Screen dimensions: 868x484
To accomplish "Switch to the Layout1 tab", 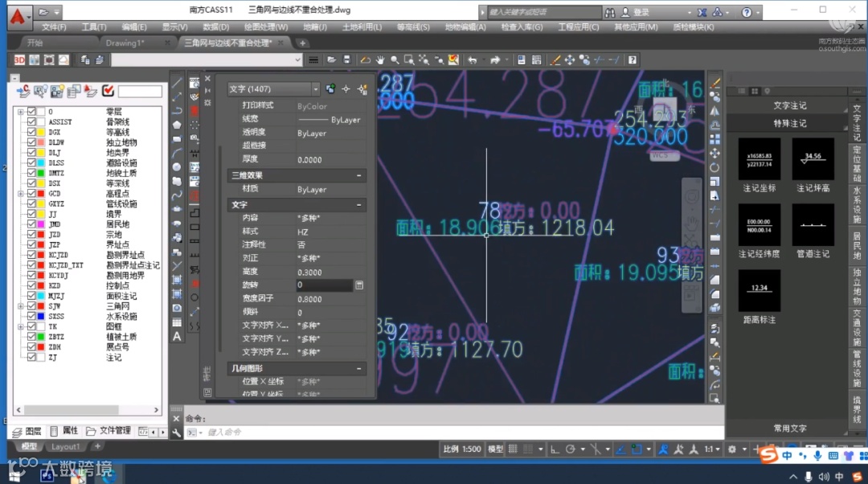I will [x=65, y=446].
